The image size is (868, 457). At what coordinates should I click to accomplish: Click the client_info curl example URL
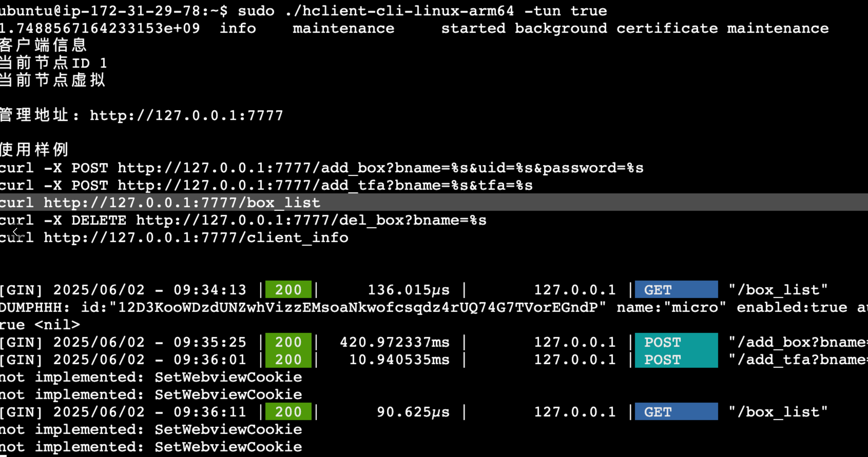pos(196,238)
